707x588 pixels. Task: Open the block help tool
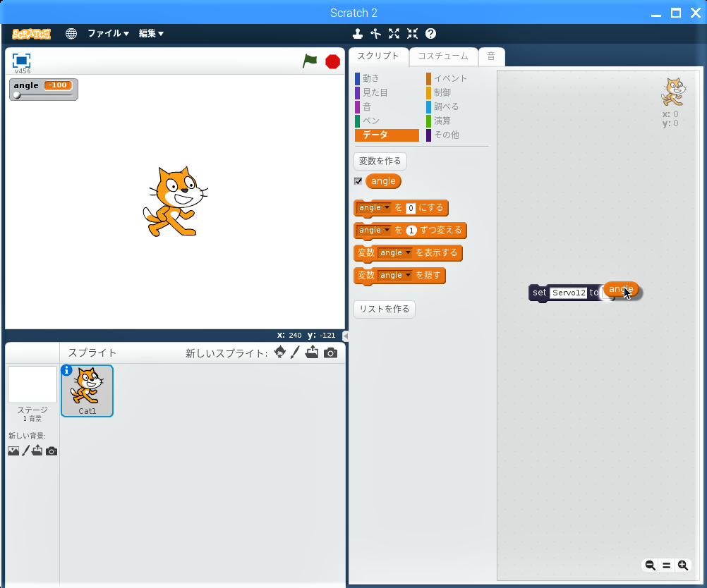[x=430, y=34]
